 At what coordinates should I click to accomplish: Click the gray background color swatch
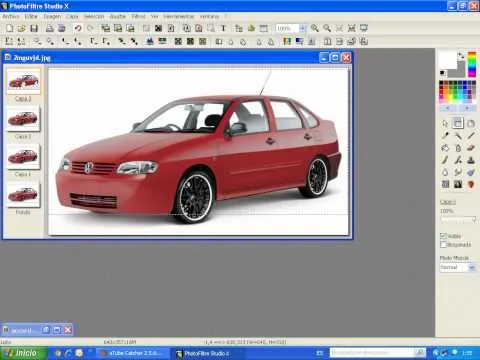461,71
